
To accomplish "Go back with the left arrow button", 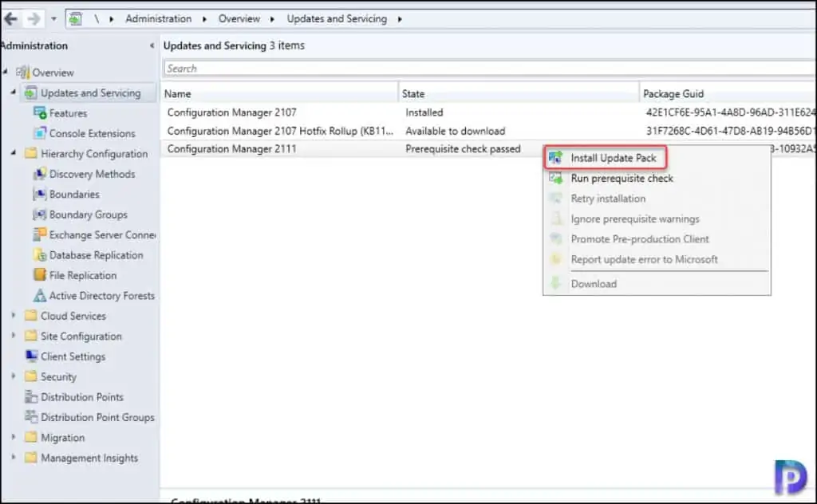I will coord(11,19).
